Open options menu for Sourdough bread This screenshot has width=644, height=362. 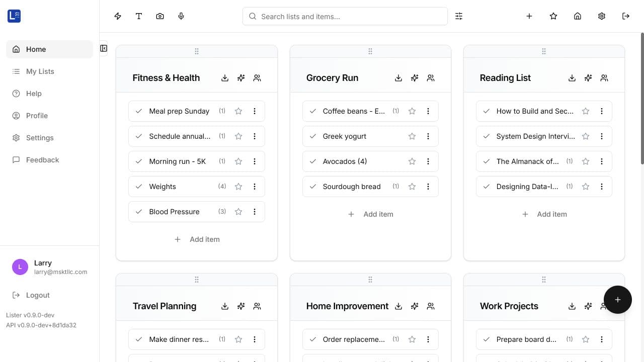[x=428, y=187]
